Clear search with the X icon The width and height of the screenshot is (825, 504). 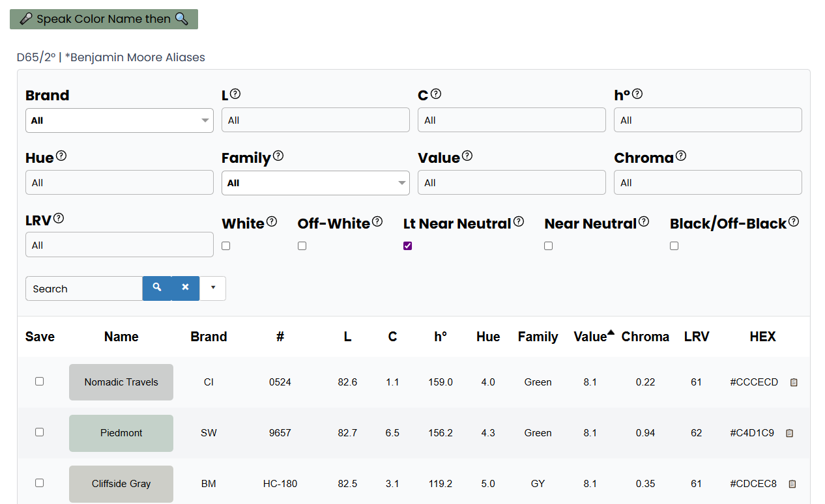click(186, 288)
